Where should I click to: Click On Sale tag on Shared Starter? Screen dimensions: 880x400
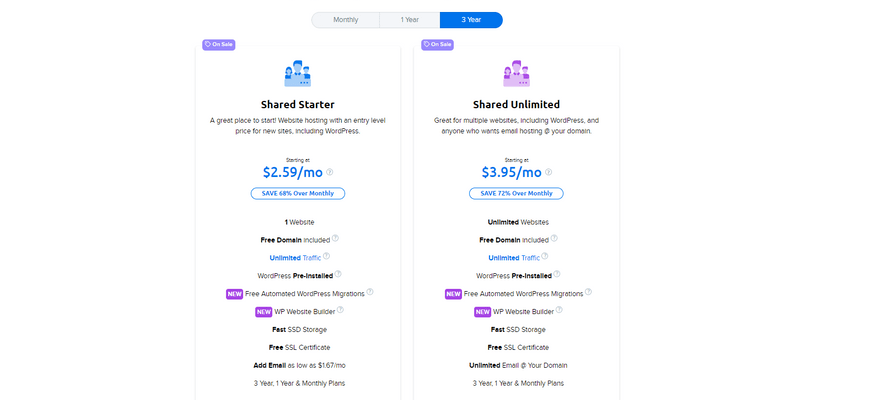pos(218,44)
